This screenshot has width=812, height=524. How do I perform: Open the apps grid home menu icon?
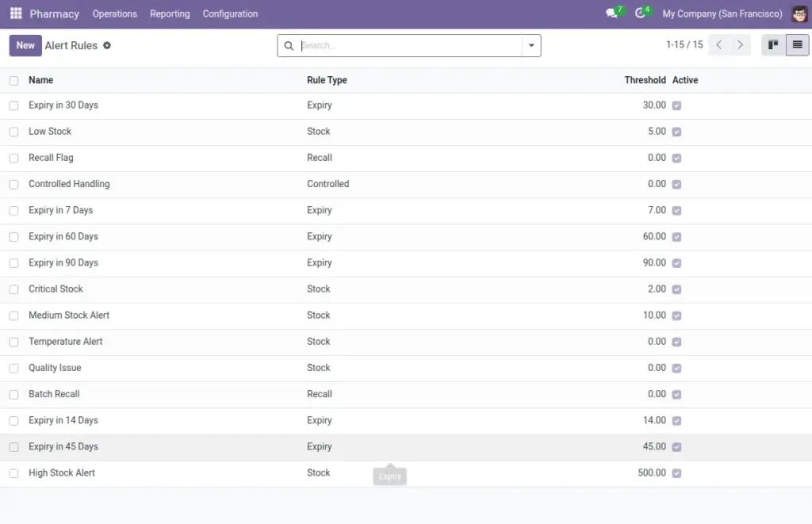point(16,13)
